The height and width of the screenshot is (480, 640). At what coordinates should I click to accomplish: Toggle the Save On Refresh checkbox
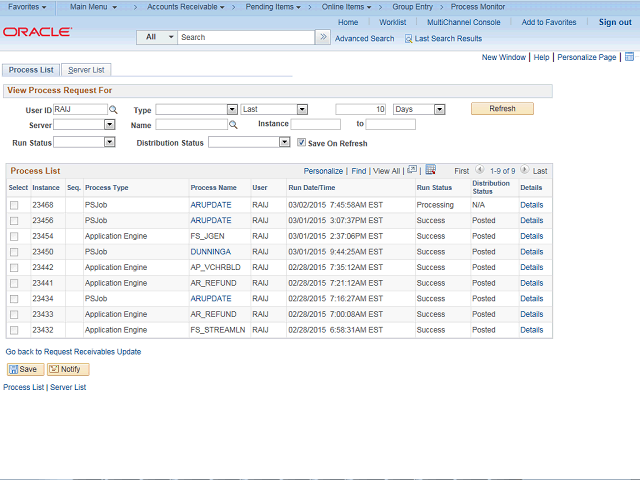(x=302, y=143)
